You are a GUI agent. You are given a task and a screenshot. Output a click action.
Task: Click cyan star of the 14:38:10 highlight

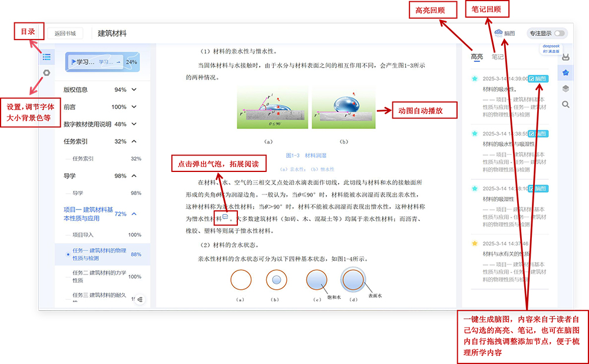pyautogui.click(x=475, y=188)
